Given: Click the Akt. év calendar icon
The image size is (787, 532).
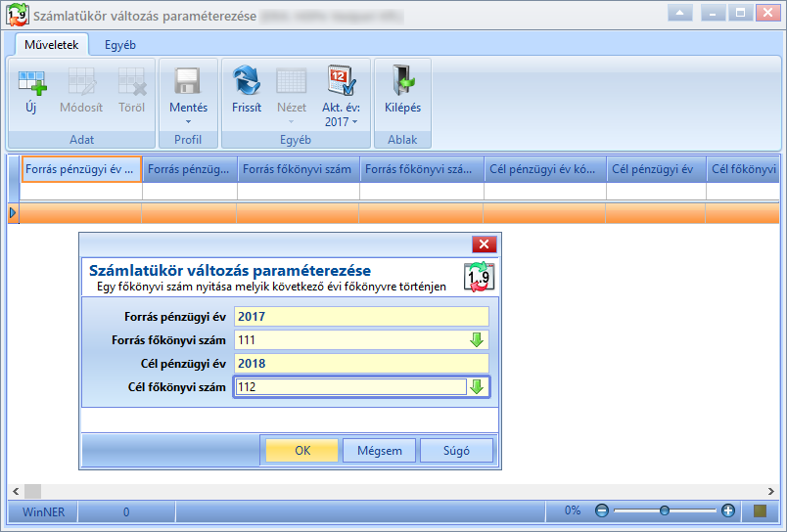Looking at the screenshot, I should click(342, 80).
